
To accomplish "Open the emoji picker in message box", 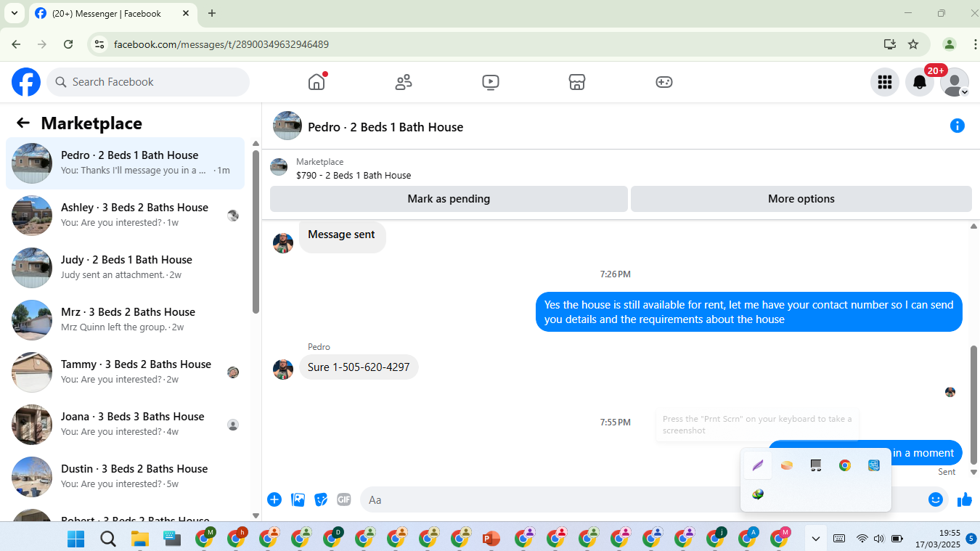I will 936,499.
